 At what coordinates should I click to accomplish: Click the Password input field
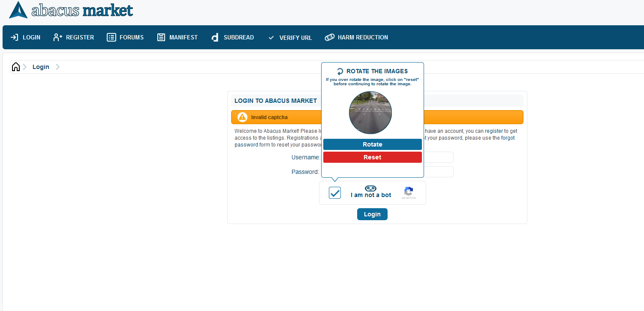438,172
